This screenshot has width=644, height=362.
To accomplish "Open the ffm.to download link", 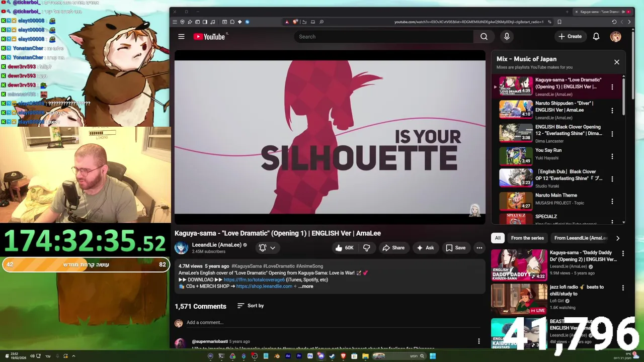I will pyautogui.click(x=254, y=280).
